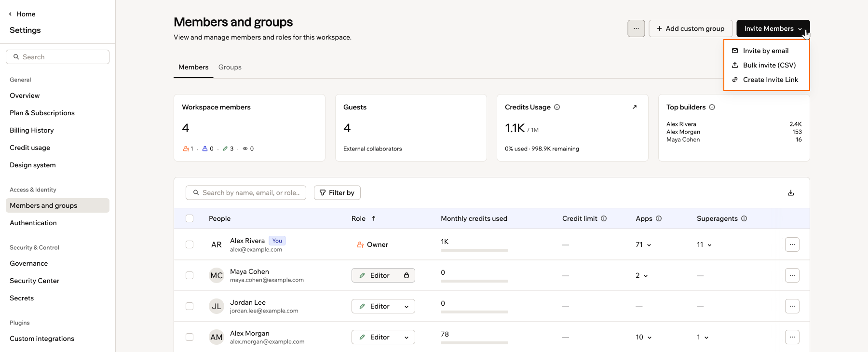
Task: Show Credits Usage info tooltip icon
Action: tap(557, 107)
